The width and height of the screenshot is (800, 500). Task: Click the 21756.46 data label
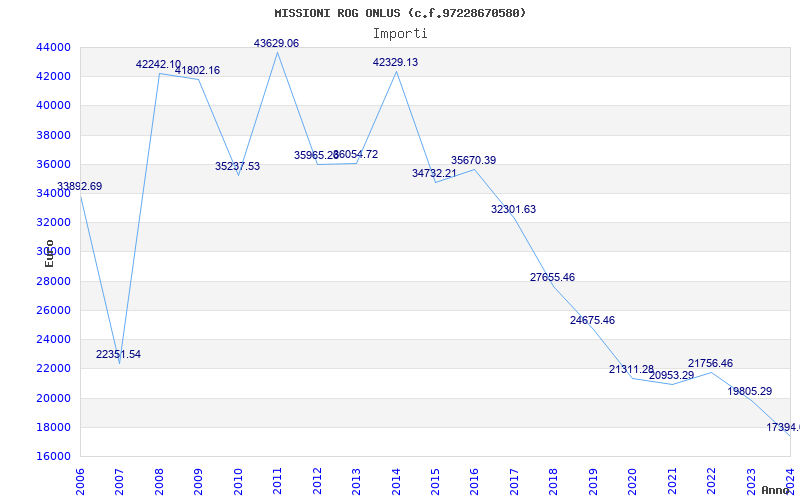[x=710, y=363]
